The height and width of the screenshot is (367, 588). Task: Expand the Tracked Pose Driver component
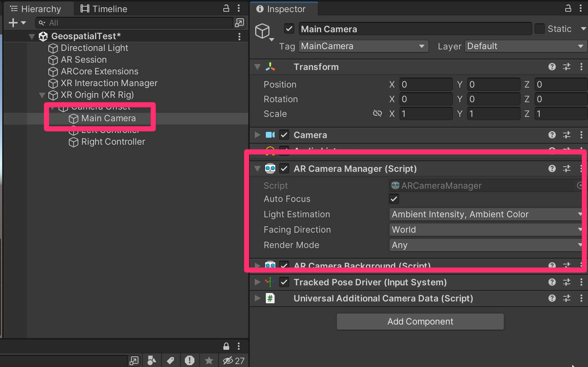[257, 282]
